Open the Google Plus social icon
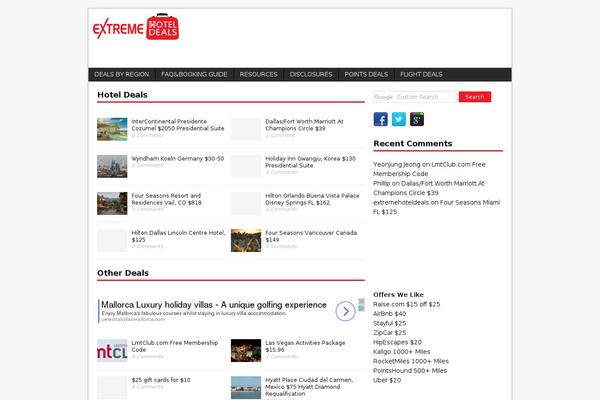Image resolution: width=600 pixels, height=400 pixels. click(x=417, y=119)
